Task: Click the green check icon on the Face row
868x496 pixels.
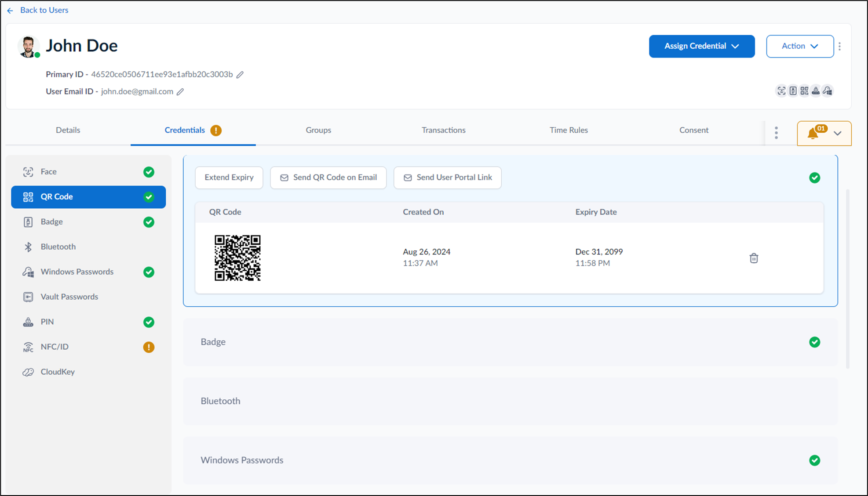Action: [149, 172]
